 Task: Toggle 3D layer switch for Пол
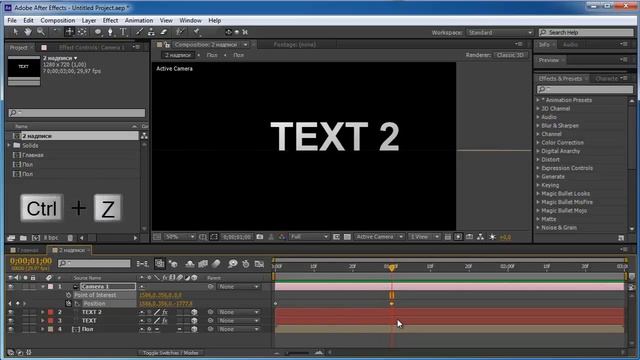point(194,329)
